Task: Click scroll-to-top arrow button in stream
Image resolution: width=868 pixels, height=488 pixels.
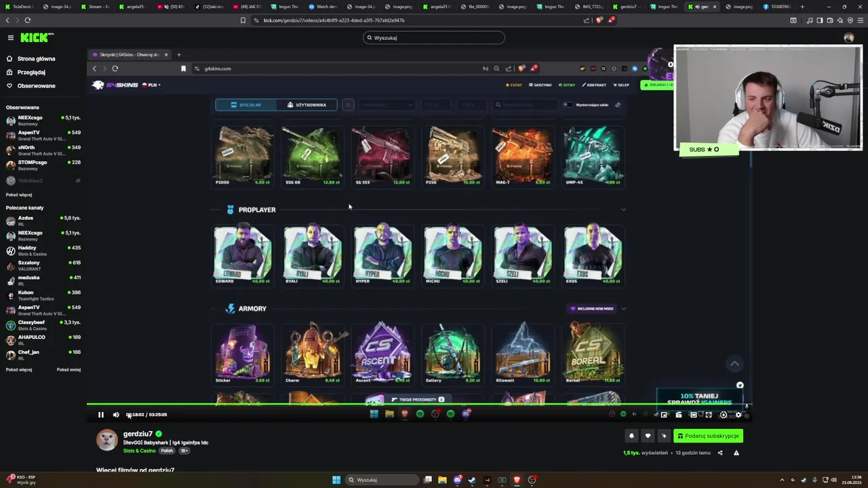Action: click(x=734, y=364)
